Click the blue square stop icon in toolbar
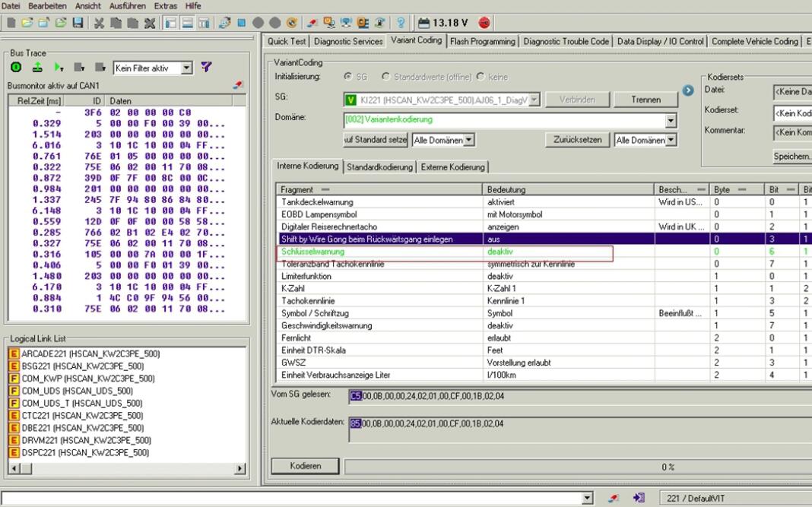Image resolution: width=812 pixels, height=507 pixels. pyautogui.click(x=241, y=23)
